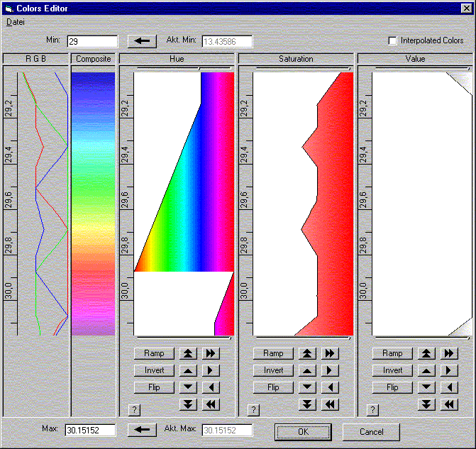This screenshot has height=449, width=476.
Task: Open help for Saturation panel
Action: pyautogui.click(x=253, y=410)
